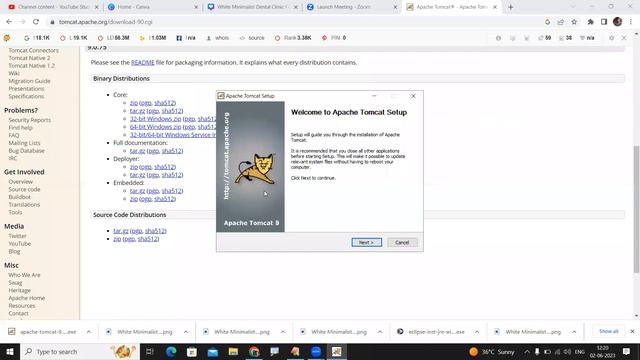Download 64-bit Windows zip link
The image size is (640, 360).
coord(156,127)
